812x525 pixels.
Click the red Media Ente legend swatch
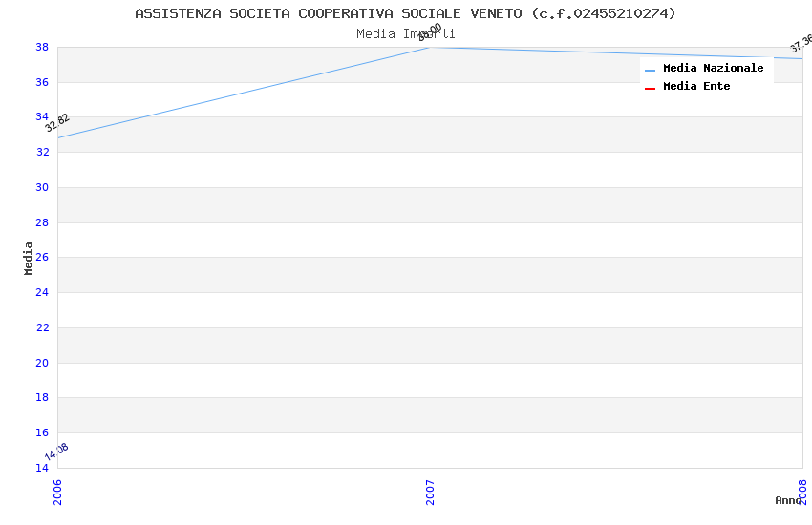pos(650,89)
